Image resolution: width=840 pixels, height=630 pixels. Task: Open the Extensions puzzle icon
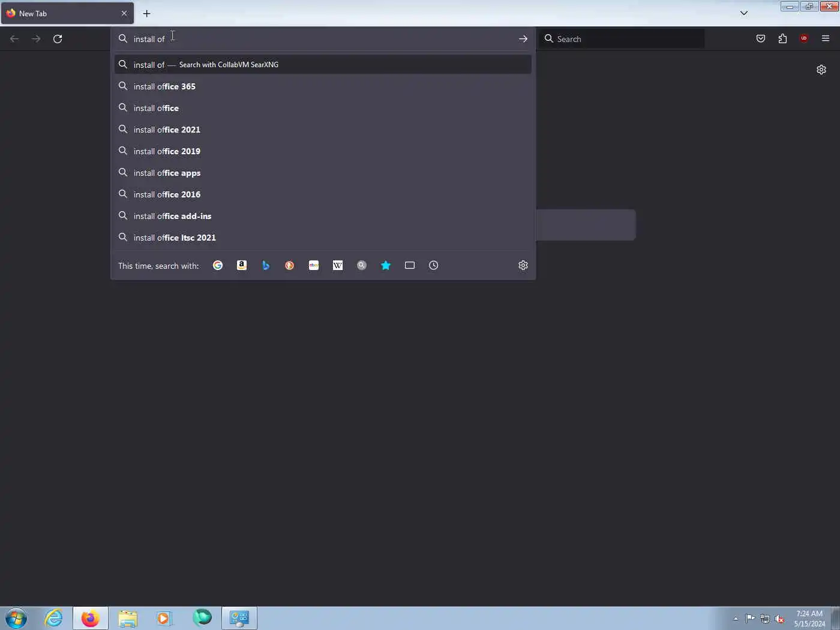coord(782,39)
